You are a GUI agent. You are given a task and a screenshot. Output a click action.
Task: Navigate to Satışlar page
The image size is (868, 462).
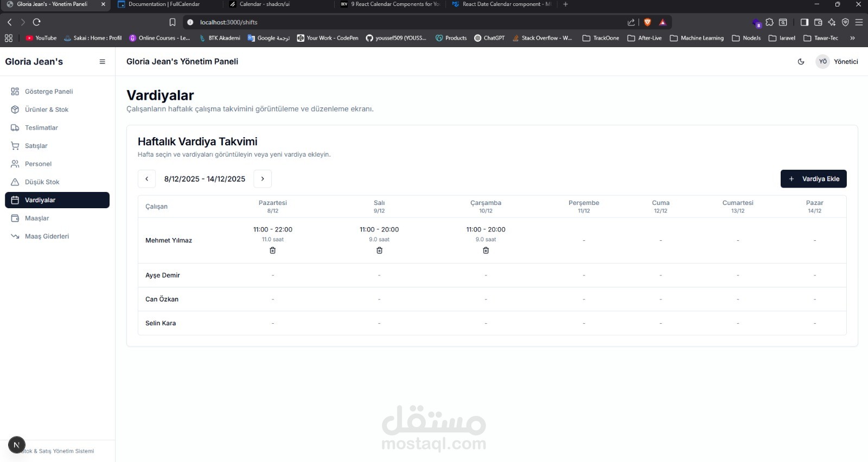tap(57, 146)
